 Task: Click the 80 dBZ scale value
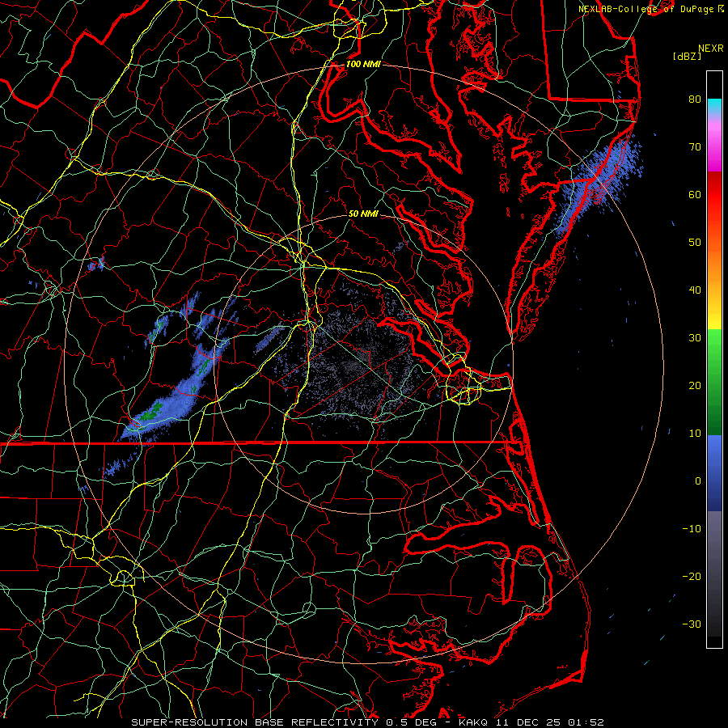pos(695,99)
